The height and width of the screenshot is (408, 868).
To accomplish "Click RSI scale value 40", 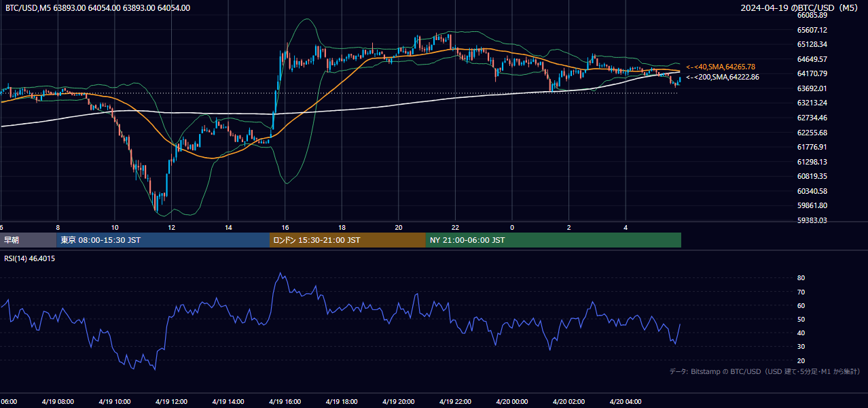I will [801, 333].
